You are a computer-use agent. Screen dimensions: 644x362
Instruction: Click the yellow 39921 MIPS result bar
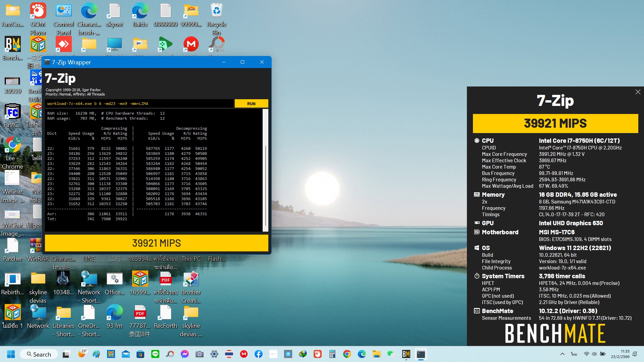point(156,243)
